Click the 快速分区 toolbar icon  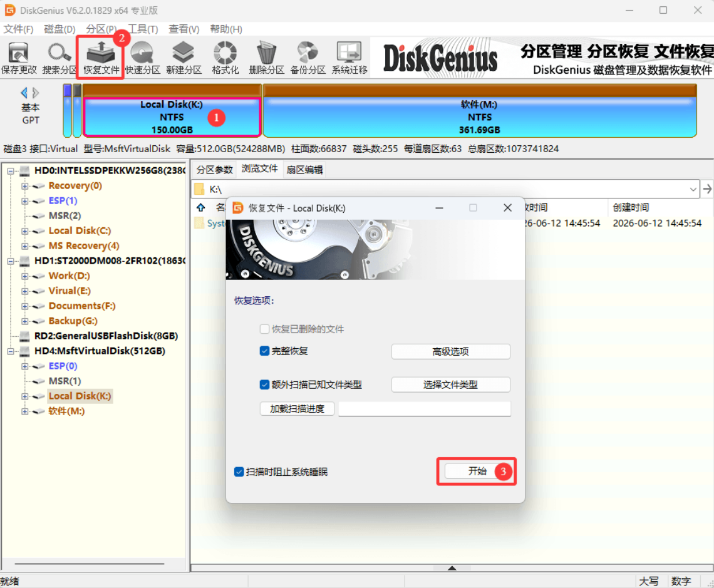point(143,58)
